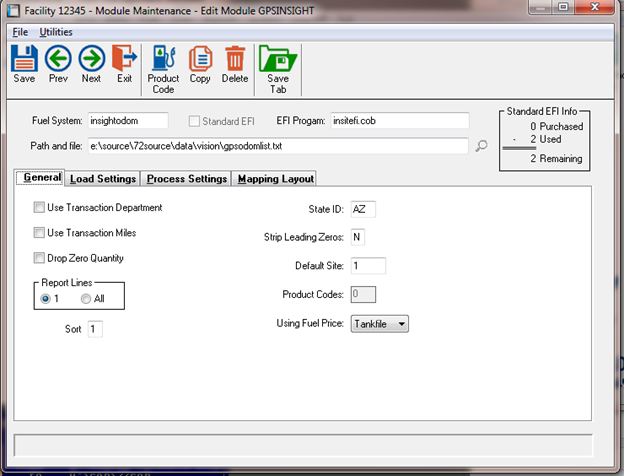The width and height of the screenshot is (624, 476).
Task: Go to previous module with Prev arrow
Action: click(57, 59)
